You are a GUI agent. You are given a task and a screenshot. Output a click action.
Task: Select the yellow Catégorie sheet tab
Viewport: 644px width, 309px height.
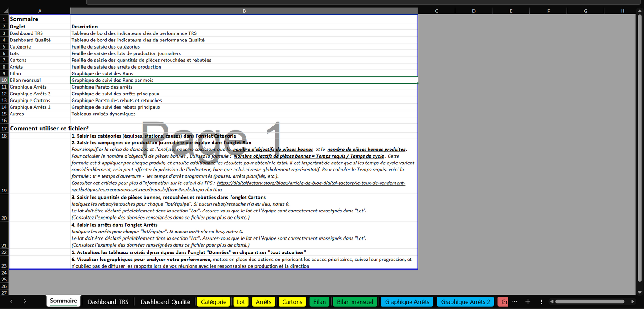(x=213, y=301)
